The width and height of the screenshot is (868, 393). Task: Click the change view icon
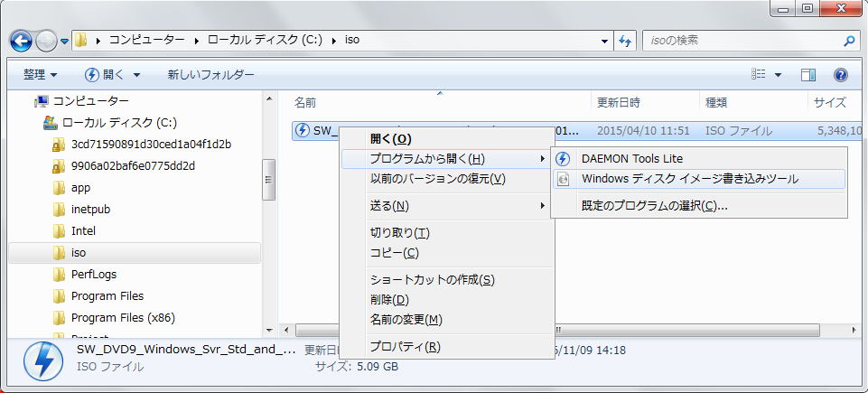[x=760, y=74]
